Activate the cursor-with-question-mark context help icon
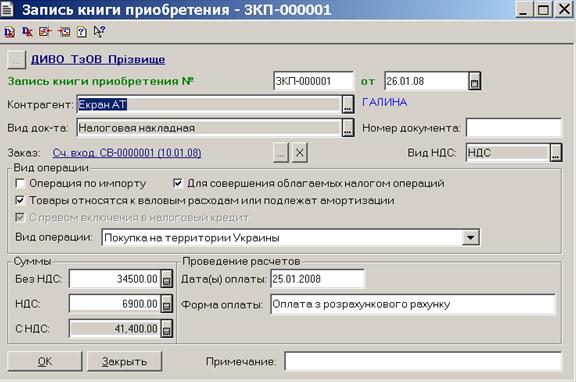Screen dimensions: 576x382 (99, 32)
